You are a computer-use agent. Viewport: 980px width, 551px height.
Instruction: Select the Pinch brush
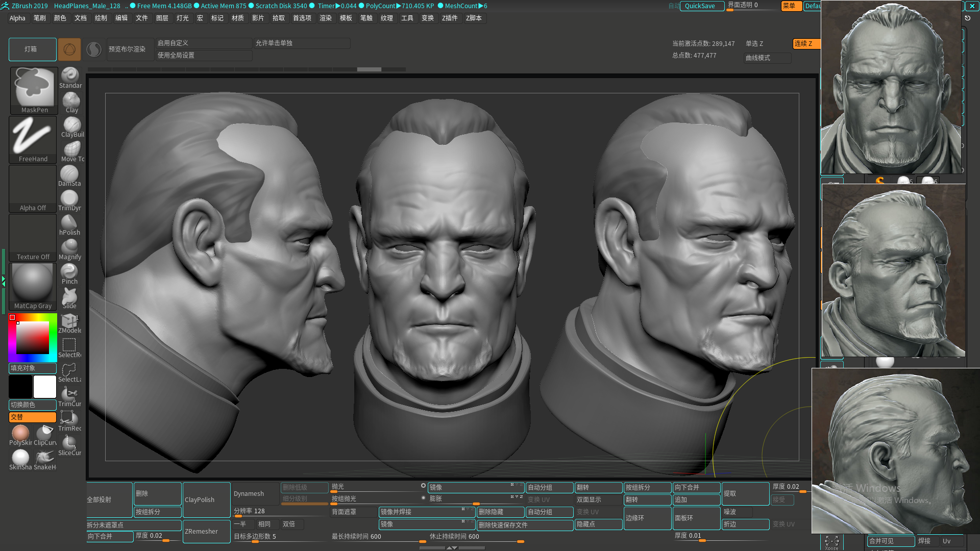click(x=69, y=274)
